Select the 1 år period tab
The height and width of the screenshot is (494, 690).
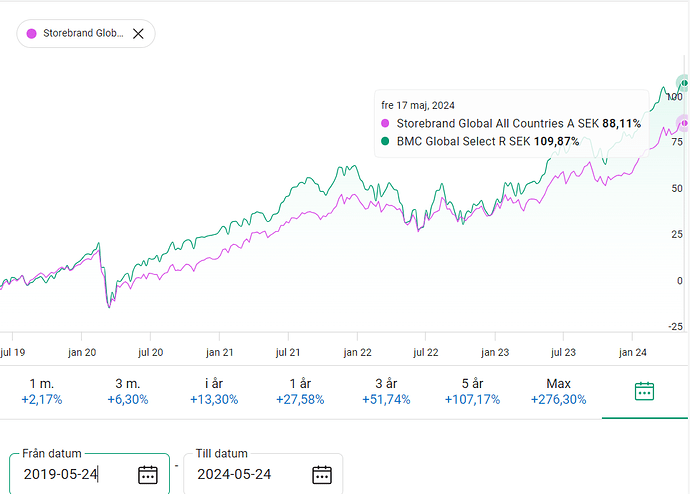(300, 391)
